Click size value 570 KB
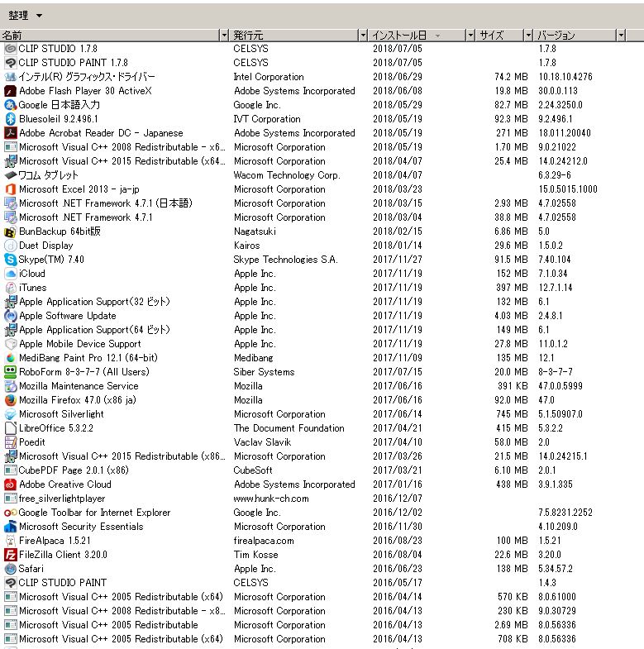This screenshot has width=644, height=649. tap(513, 597)
